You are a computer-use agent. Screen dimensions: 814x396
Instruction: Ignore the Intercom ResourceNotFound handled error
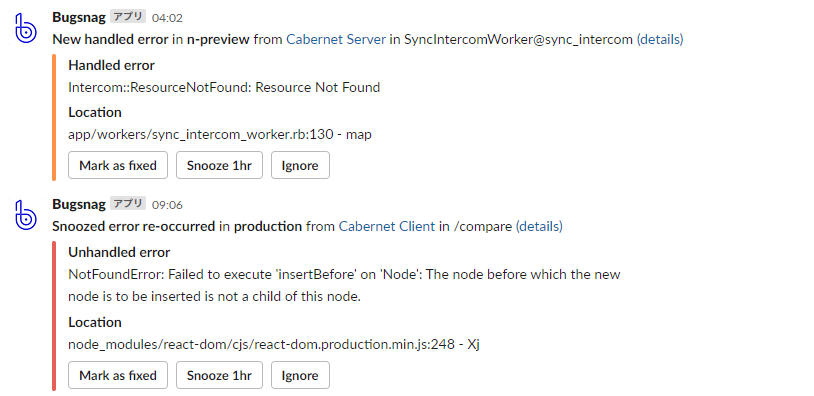coord(300,165)
